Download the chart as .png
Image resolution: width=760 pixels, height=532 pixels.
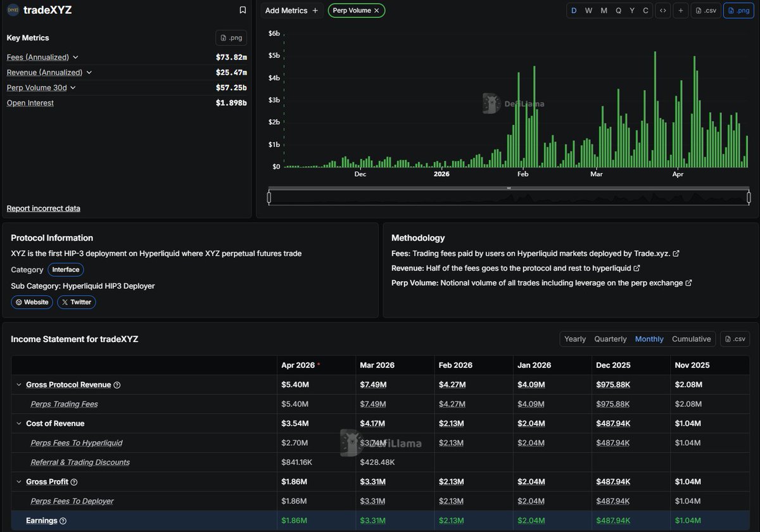pyautogui.click(x=738, y=10)
